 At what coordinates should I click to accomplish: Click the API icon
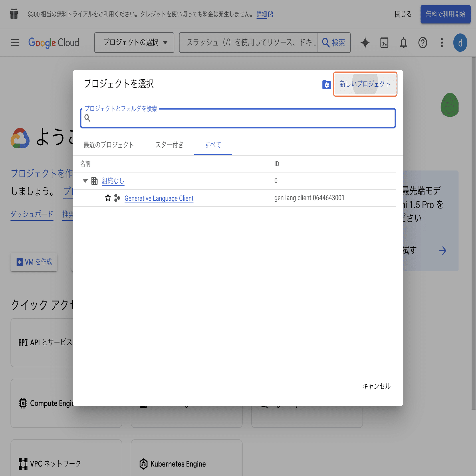23,342
